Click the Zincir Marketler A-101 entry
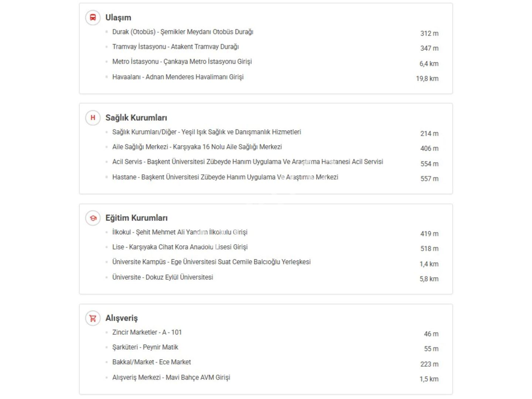This screenshot has width=532, height=399. pos(147,332)
